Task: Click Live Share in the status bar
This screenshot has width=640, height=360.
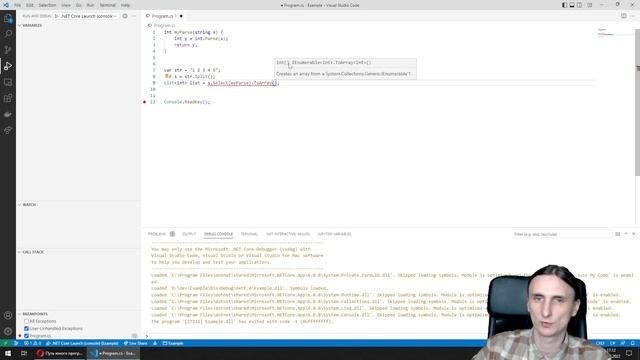Action: coord(136,343)
